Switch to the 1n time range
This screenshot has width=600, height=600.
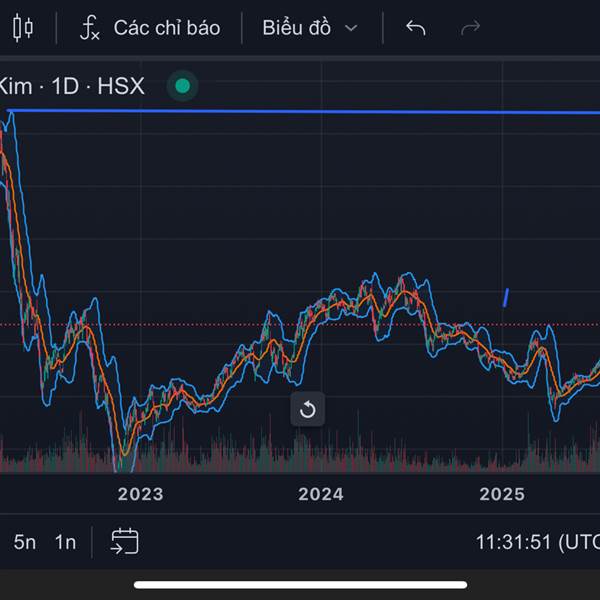tap(65, 542)
